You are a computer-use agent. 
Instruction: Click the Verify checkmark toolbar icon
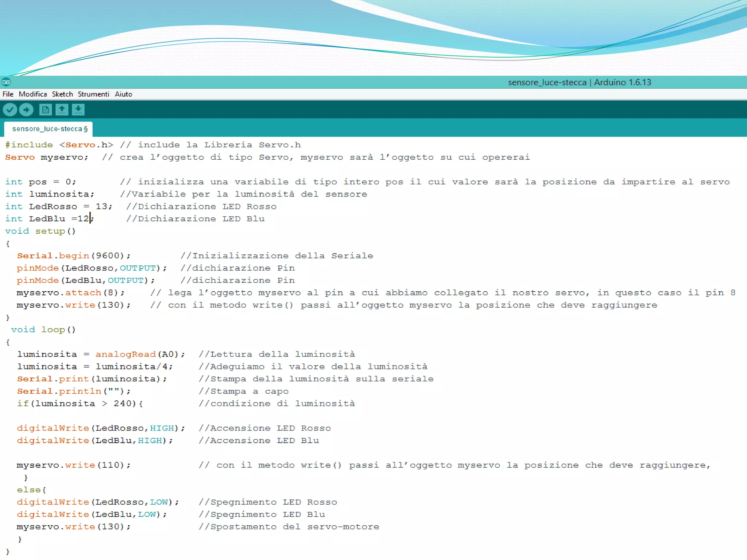10,109
